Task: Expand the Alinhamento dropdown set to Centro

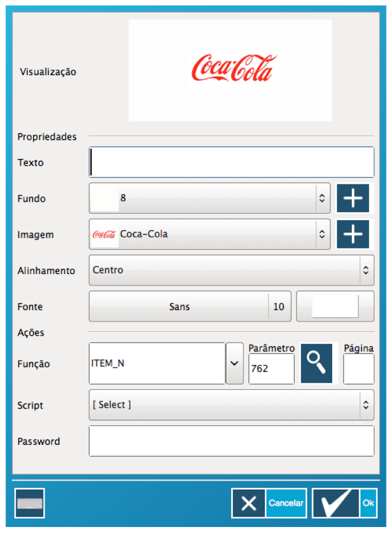Action: point(231,270)
